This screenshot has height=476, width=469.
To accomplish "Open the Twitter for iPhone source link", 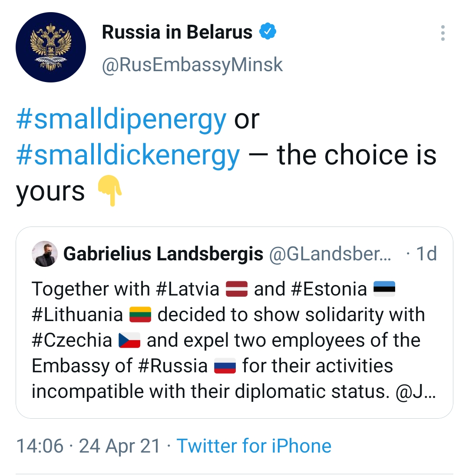I will click(x=254, y=446).
